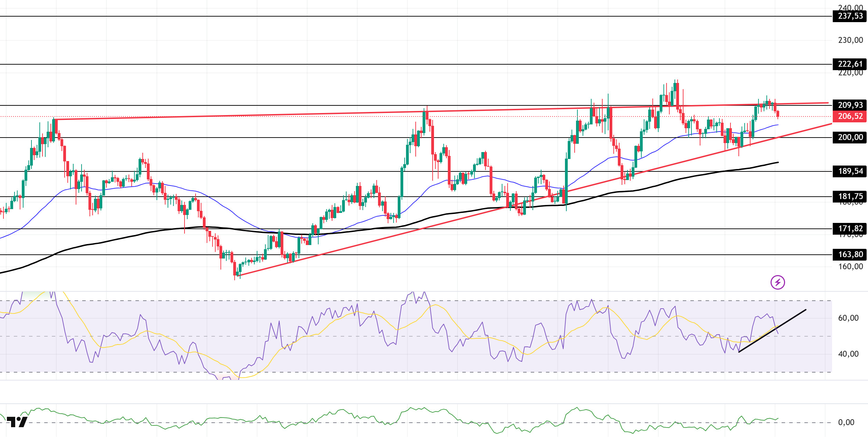This screenshot has height=441, width=868.
Task: Click the purple lightning bolt icon
Action: tap(778, 282)
